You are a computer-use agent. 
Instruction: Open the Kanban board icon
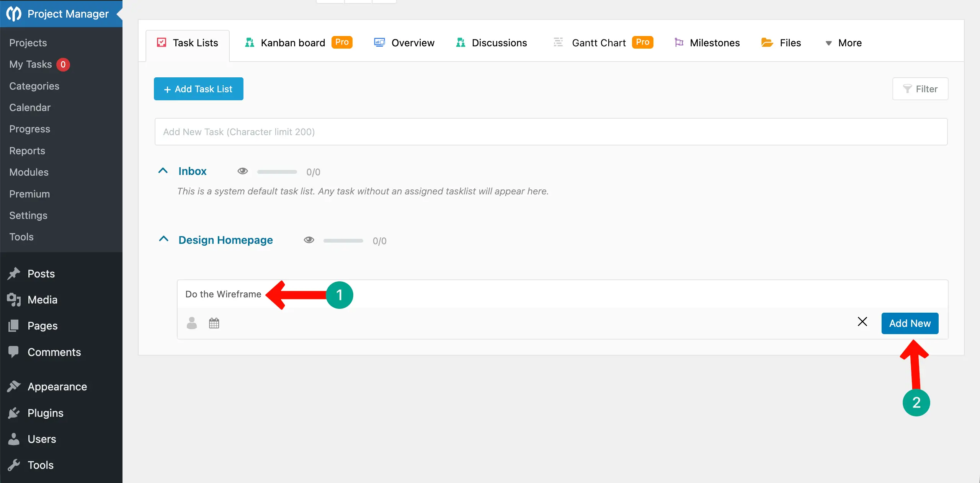[x=249, y=42]
